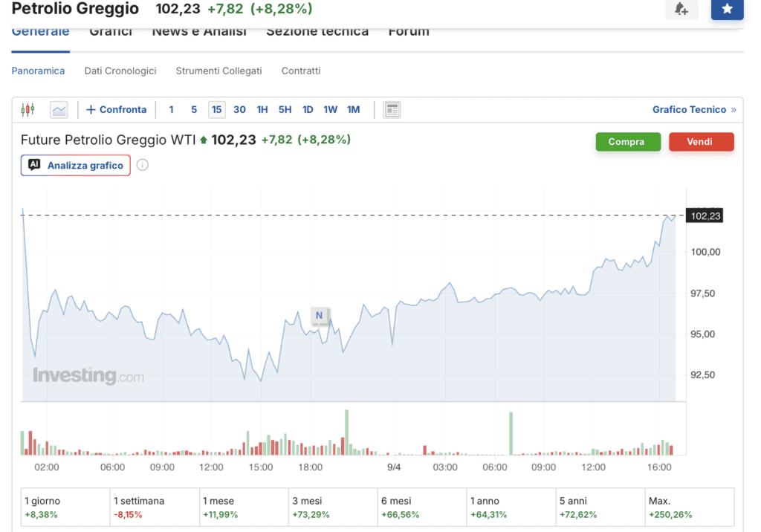Open the news table icon in toolbar
The image size is (761, 532).
point(392,110)
